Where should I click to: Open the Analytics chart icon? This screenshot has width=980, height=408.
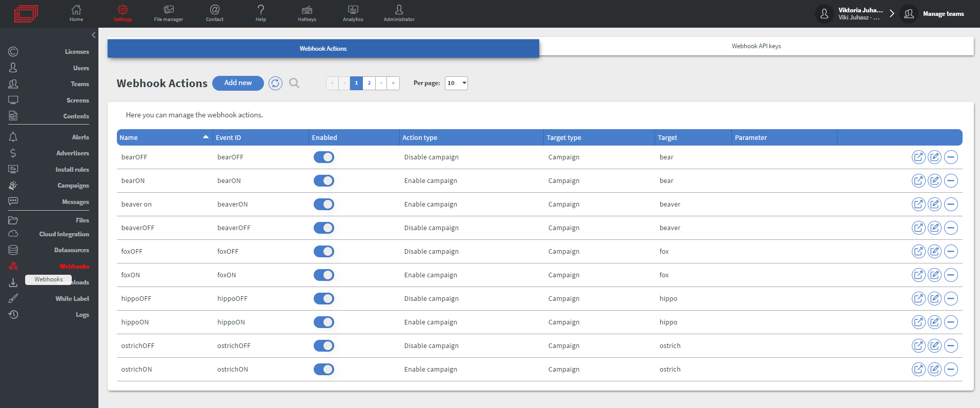pos(353,10)
